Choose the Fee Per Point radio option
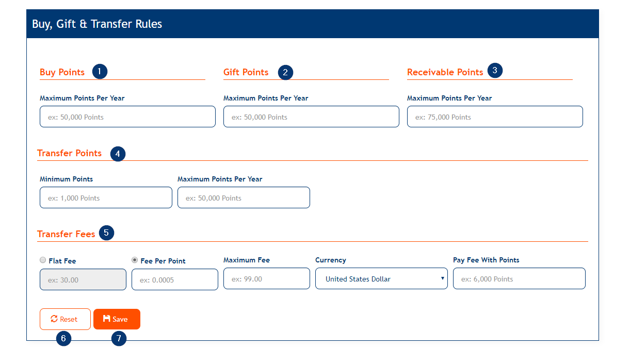 tap(135, 260)
